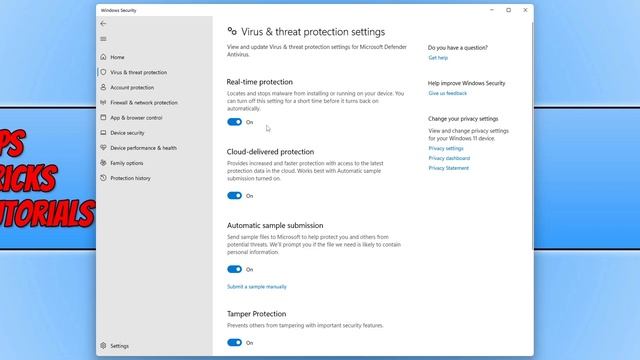Screen dimensions: 640x360
Task: Minimize the Windows Security window
Action: point(492,10)
